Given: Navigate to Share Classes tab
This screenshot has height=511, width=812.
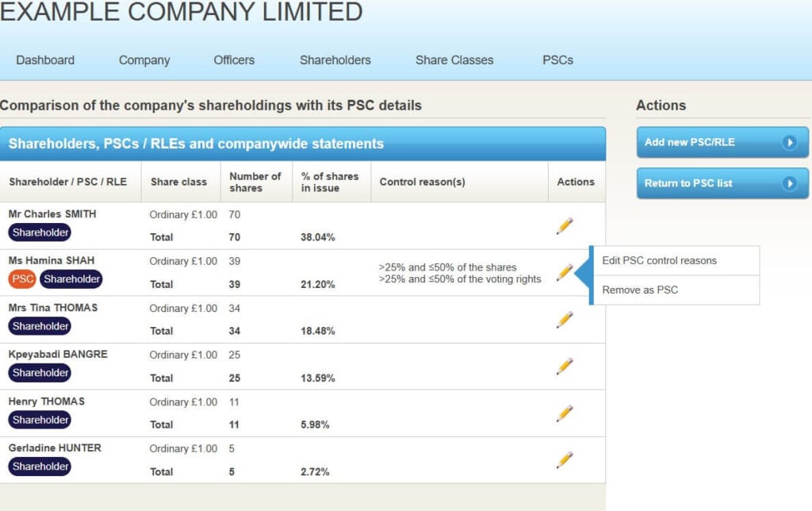Looking at the screenshot, I should point(454,60).
